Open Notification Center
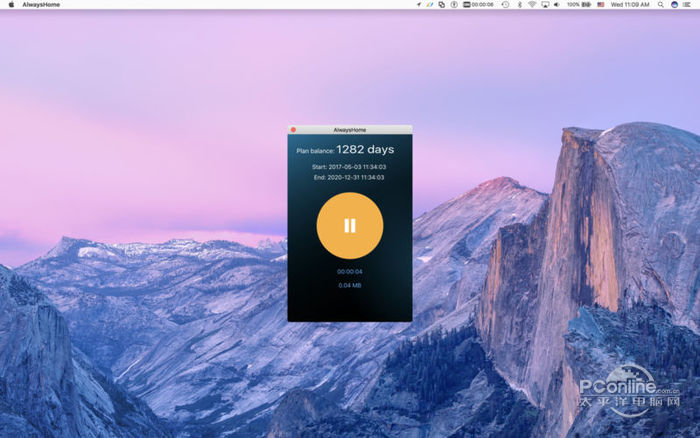 (687, 4)
